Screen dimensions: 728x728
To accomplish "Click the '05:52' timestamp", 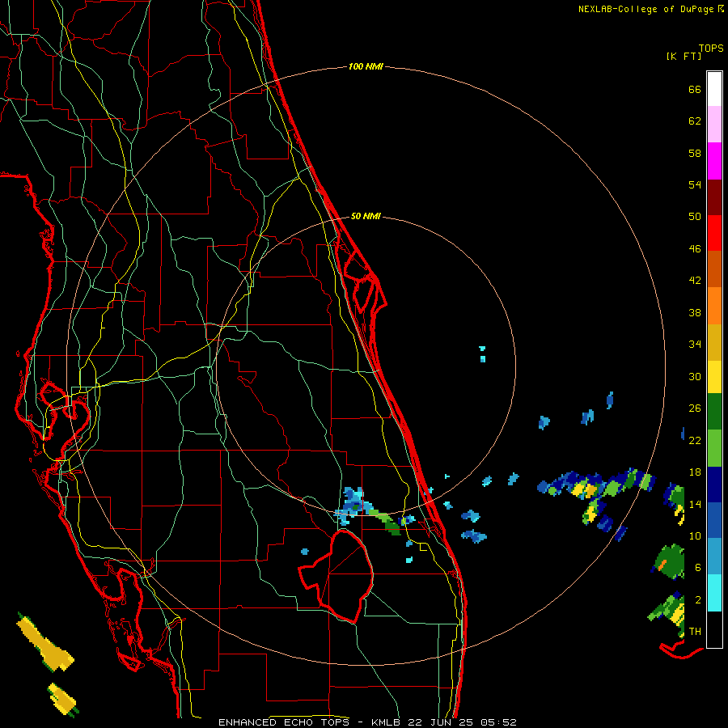I will tap(498, 722).
